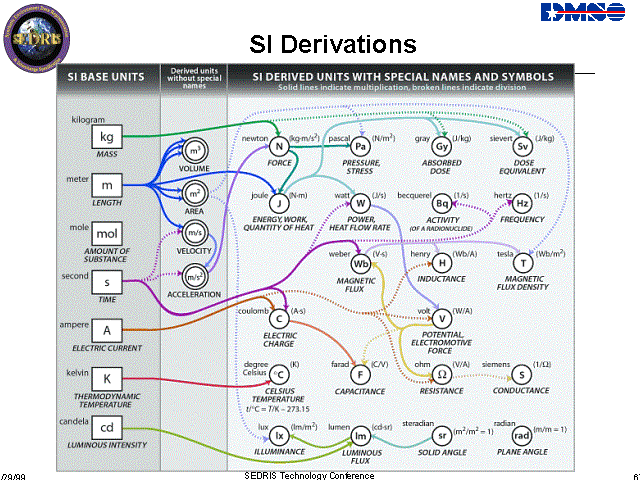Click the AMOUNT OF SUBSTANCE label
Viewport: 640px width, 480px height.
107,255
